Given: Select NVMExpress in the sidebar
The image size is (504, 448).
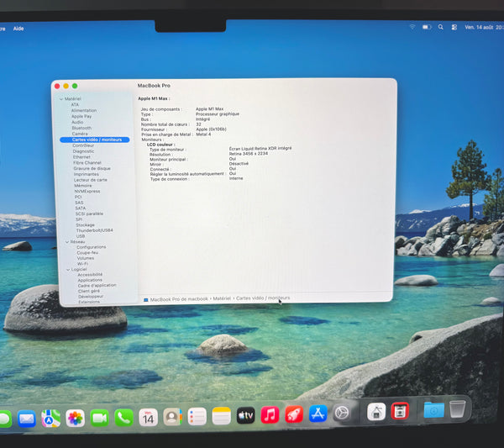Looking at the screenshot, I should click(87, 191).
